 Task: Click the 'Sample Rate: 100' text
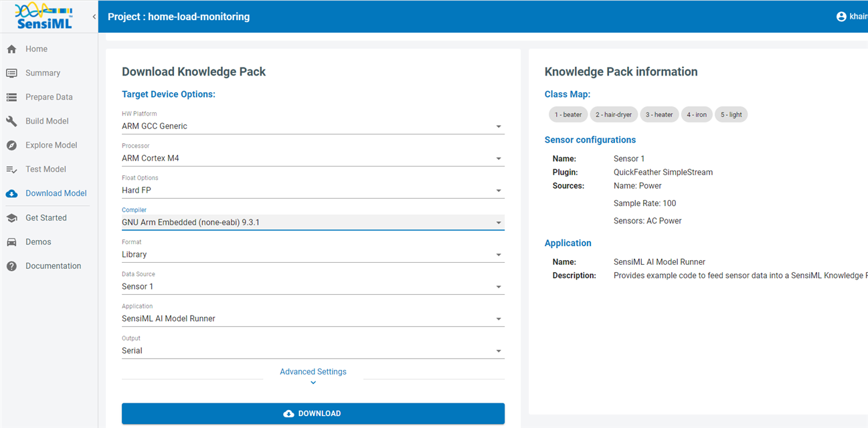coord(644,203)
